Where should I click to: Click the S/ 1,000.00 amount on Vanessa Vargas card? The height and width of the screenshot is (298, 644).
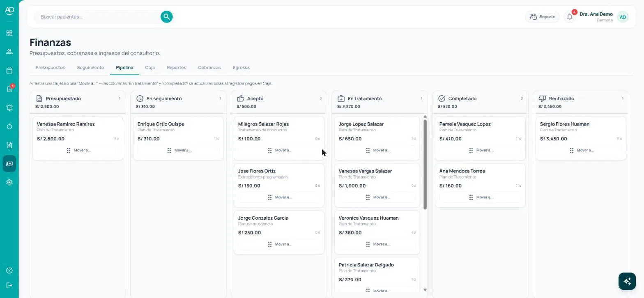click(353, 186)
